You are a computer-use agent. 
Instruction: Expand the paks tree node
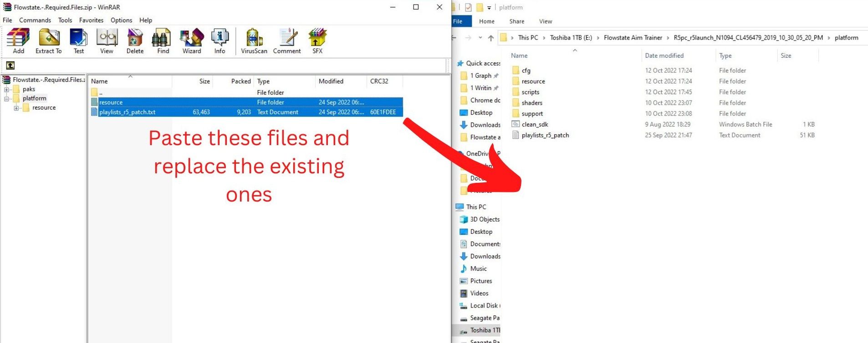click(x=6, y=90)
